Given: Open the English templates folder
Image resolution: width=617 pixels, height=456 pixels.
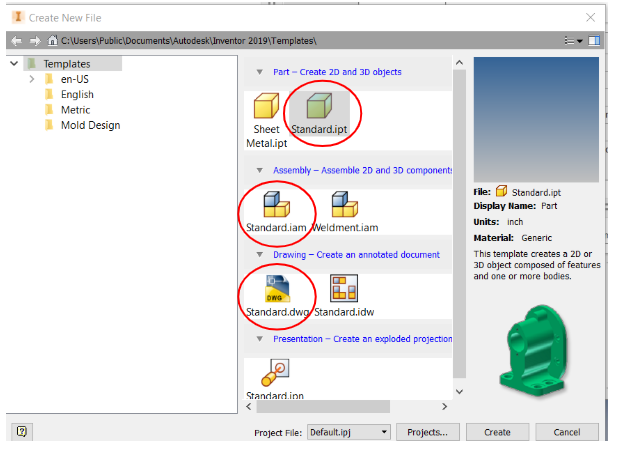Looking at the screenshot, I should point(77,94).
